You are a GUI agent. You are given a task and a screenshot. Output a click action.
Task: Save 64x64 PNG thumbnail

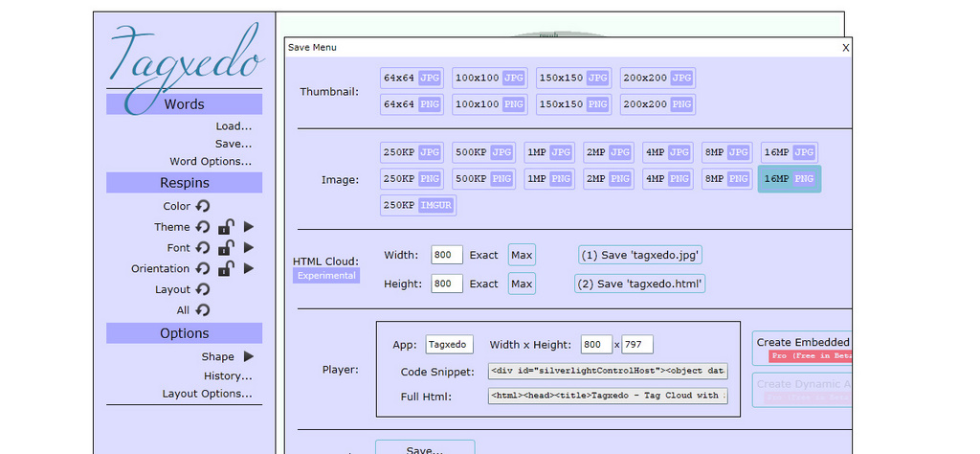(412, 104)
